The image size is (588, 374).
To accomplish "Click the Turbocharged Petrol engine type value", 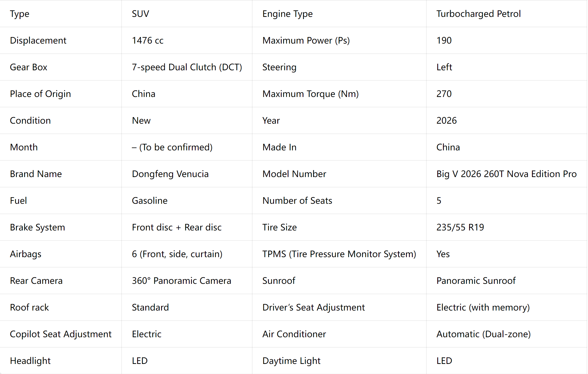I will click(x=478, y=14).
